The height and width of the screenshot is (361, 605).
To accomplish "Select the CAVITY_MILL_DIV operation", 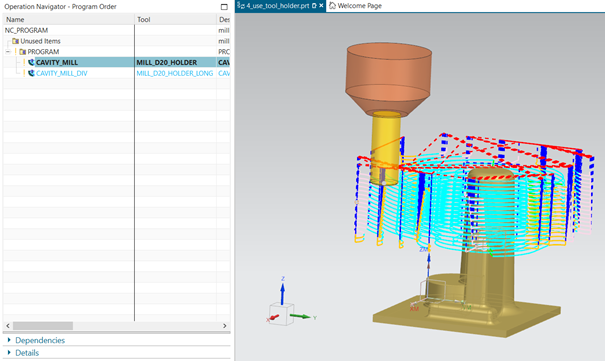I will tap(62, 73).
